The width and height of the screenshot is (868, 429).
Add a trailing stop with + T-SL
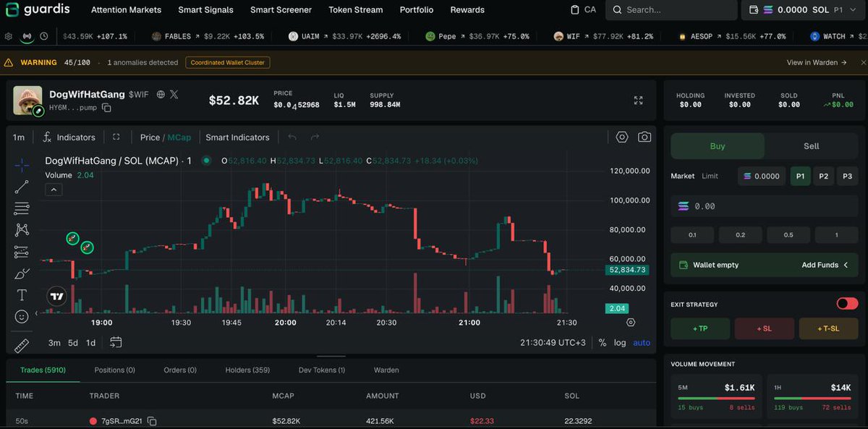828,328
